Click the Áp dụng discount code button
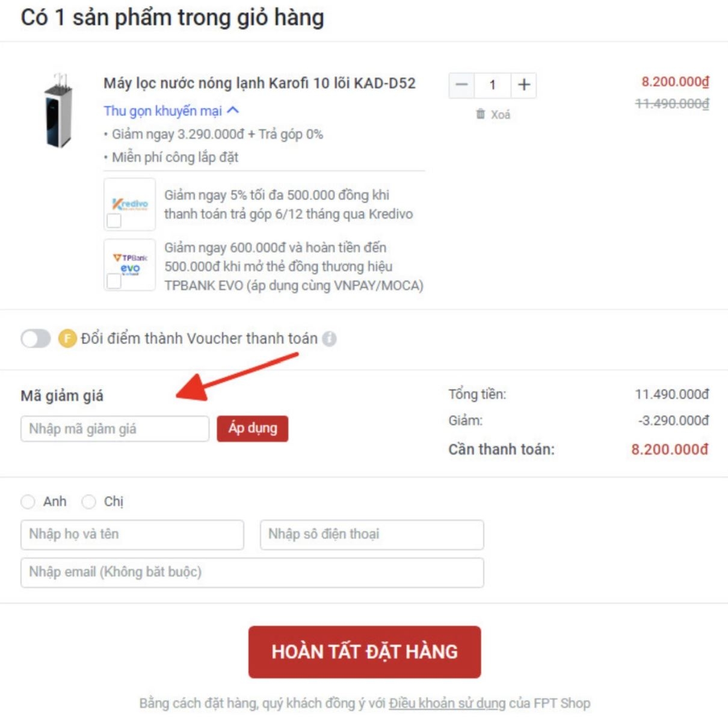The image size is (728, 722). pos(253,428)
